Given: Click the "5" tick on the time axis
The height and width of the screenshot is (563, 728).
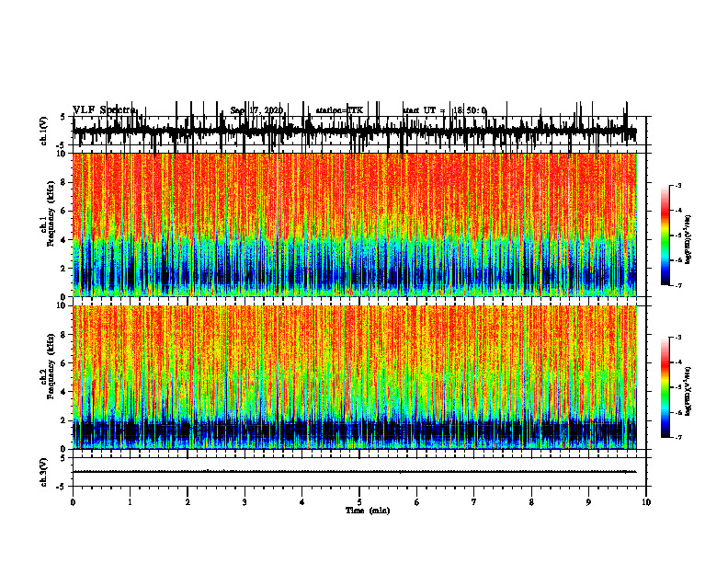Looking at the screenshot, I should pos(359,502).
